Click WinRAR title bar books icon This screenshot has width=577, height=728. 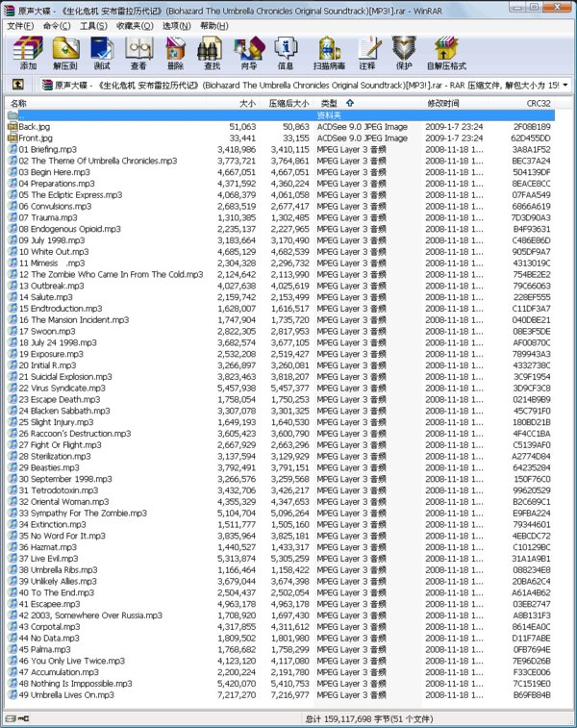click(10, 10)
